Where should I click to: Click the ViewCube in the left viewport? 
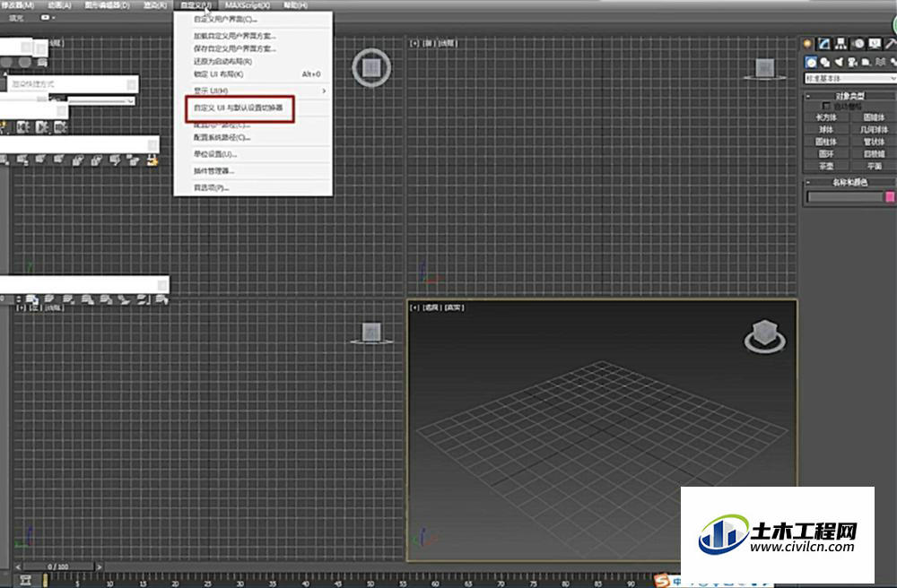coord(372,333)
